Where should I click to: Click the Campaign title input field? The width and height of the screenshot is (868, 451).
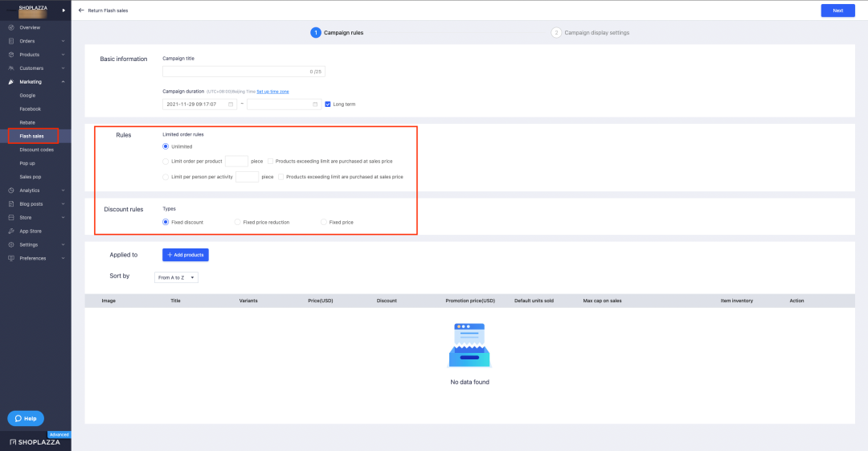point(244,72)
